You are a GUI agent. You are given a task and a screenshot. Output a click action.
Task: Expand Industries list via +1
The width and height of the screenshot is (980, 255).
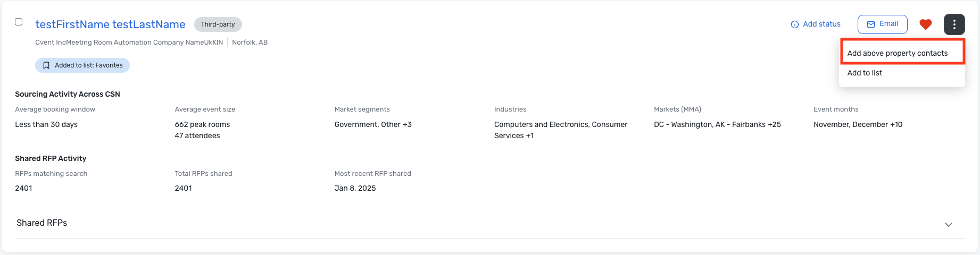point(530,135)
